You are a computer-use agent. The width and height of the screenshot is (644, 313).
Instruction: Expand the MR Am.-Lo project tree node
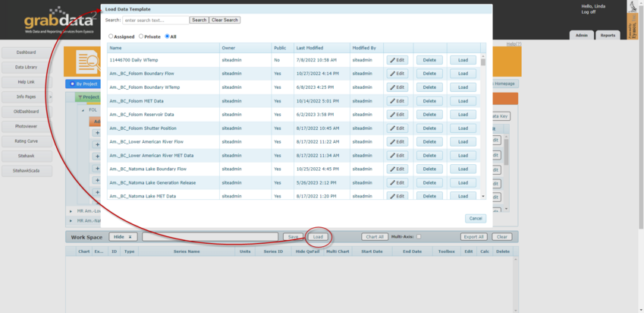click(x=71, y=211)
